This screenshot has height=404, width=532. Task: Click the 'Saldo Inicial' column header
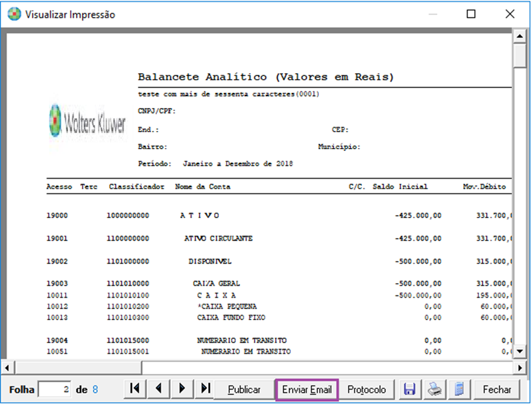click(x=400, y=187)
